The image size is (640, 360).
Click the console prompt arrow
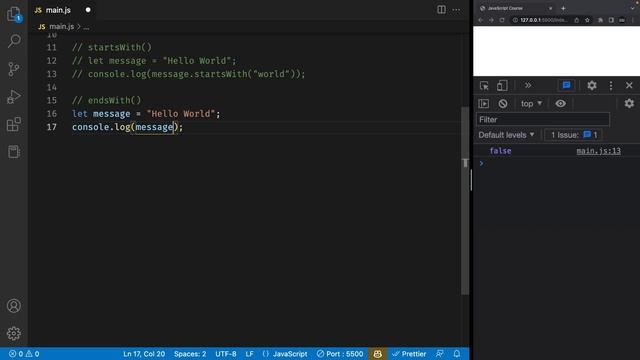[482, 163]
